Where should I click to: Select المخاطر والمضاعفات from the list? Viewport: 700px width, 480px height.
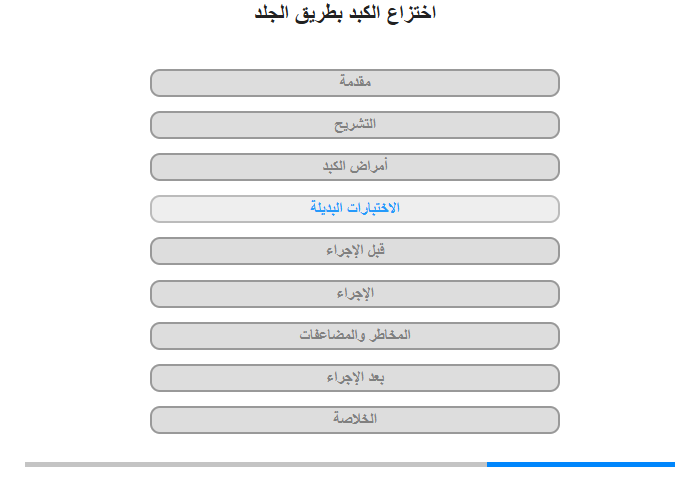[355, 336]
